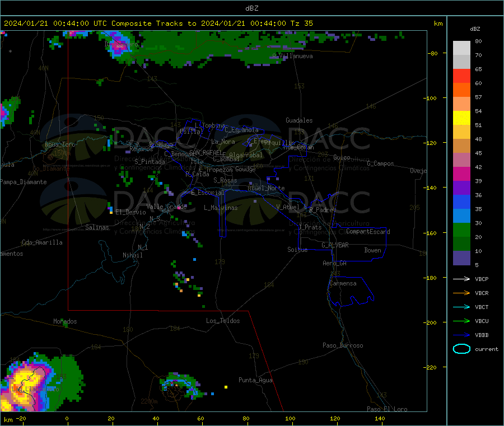504x426 pixels.
Task: Click the 'S_Rosas' map label
Action: (x=225, y=180)
